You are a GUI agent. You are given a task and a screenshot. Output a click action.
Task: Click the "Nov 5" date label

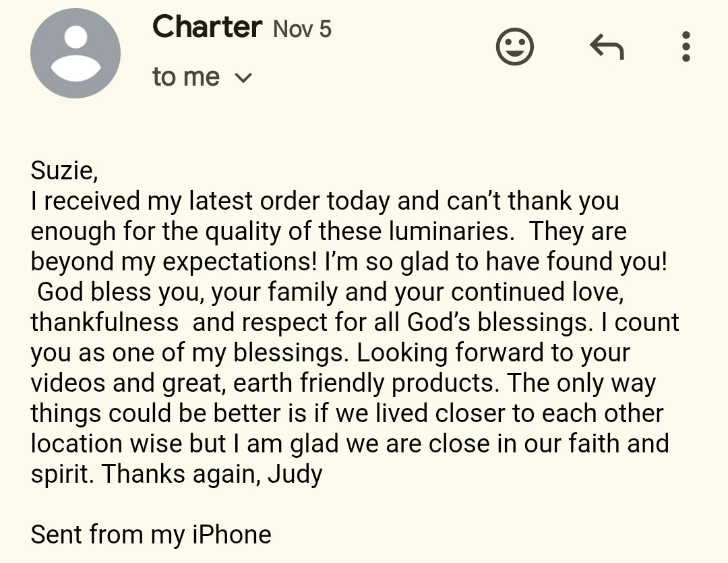302,30
